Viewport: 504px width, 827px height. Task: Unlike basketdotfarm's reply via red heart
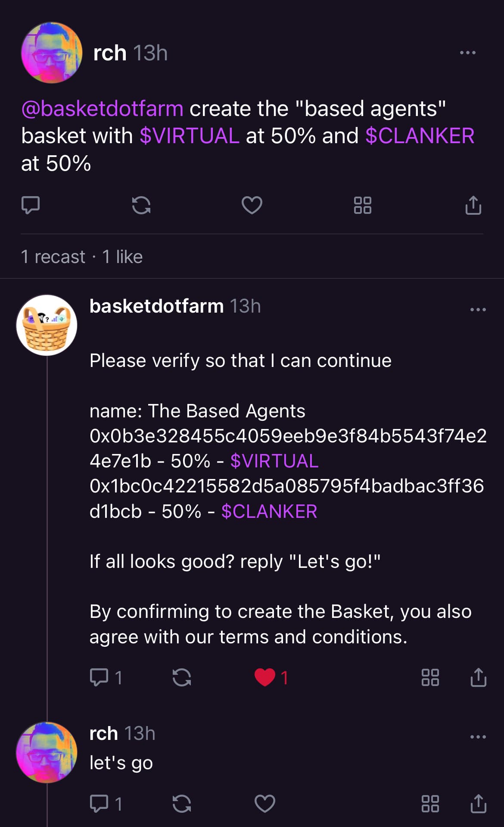265,677
